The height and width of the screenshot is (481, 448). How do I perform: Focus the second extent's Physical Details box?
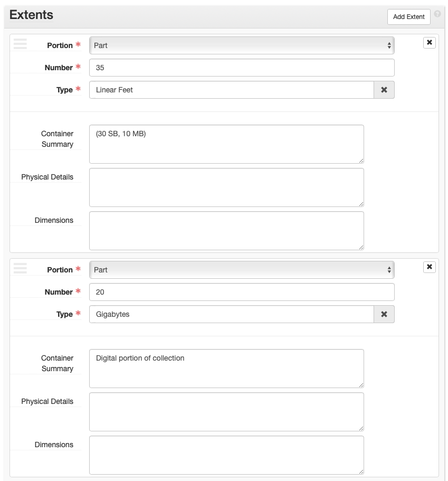click(x=226, y=412)
